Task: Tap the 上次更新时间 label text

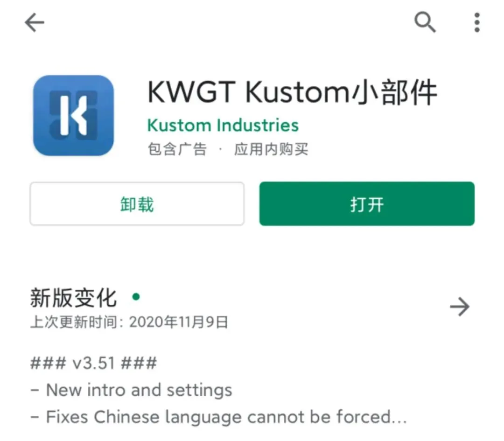Action: (74, 322)
